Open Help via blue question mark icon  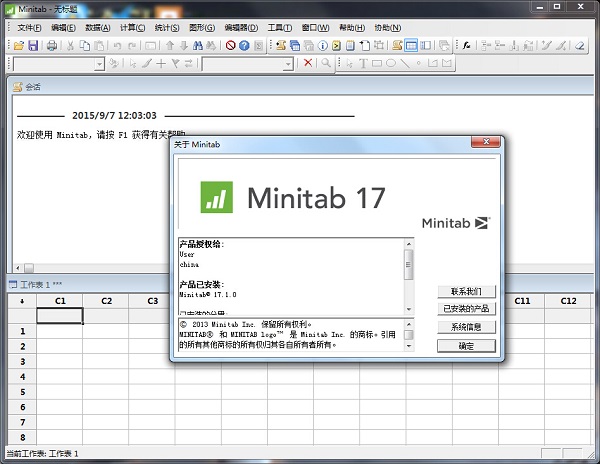pyautogui.click(x=245, y=46)
